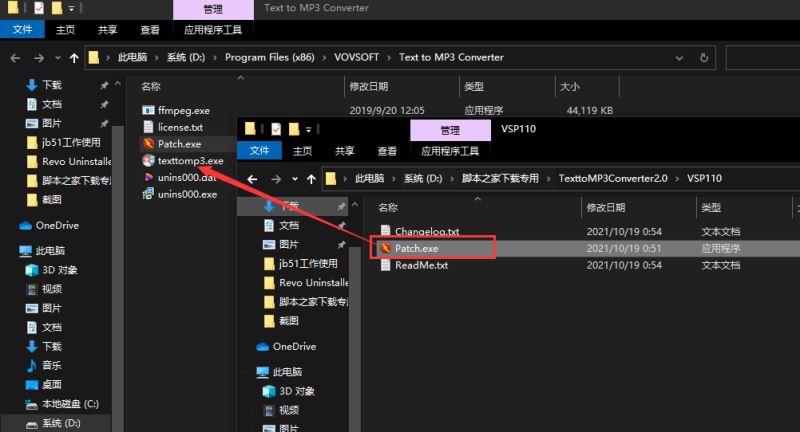Image resolution: width=800 pixels, height=432 pixels.
Task: Sort by 修改日期 column in VSP110 window
Action: (x=606, y=208)
